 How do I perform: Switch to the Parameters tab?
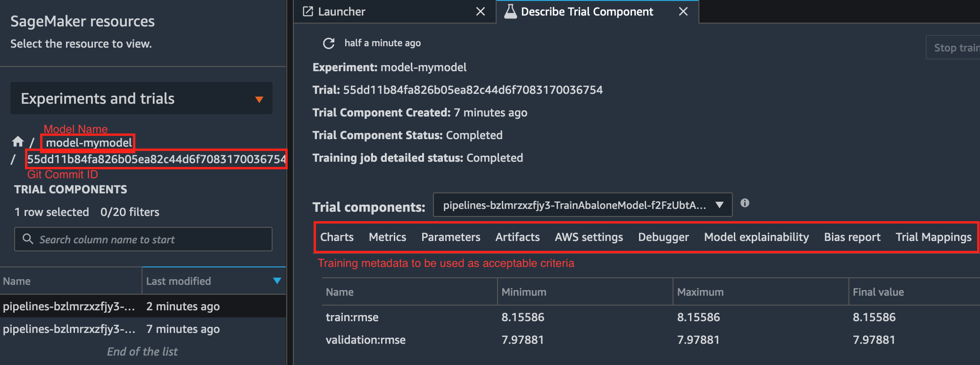(x=451, y=237)
